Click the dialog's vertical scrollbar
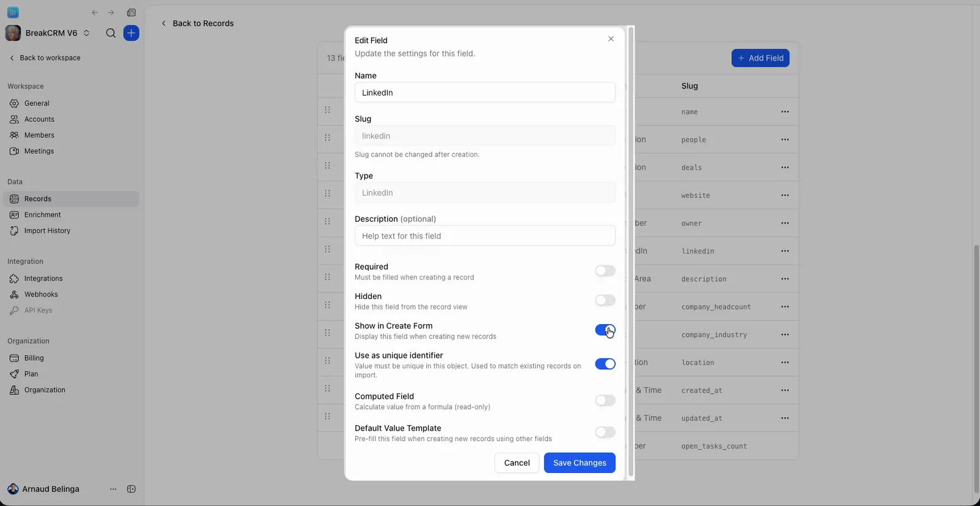Image resolution: width=980 pixels, height=506 pixels. (631, 252)
